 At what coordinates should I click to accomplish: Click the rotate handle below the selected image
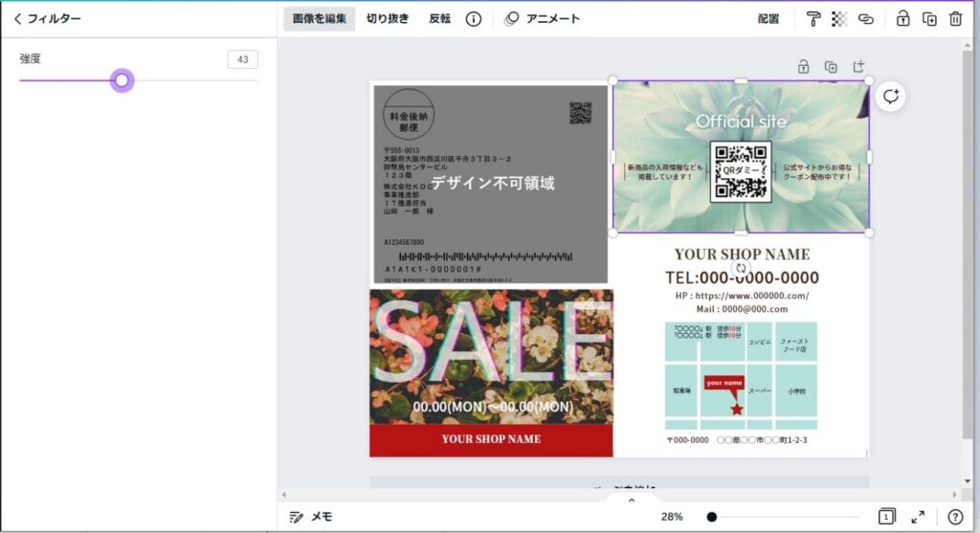pyautogui.click(x=741, y=268)
